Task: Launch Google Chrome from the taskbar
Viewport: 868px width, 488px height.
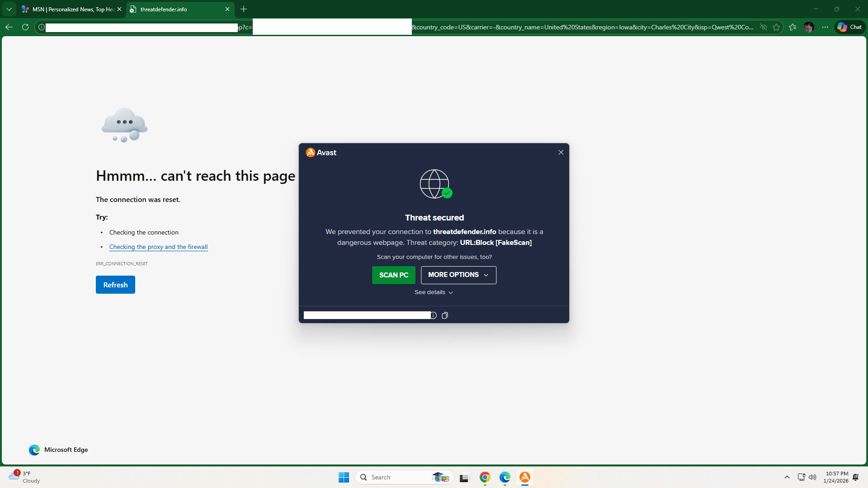Action: pyautogui.click(x=485, y=477)
